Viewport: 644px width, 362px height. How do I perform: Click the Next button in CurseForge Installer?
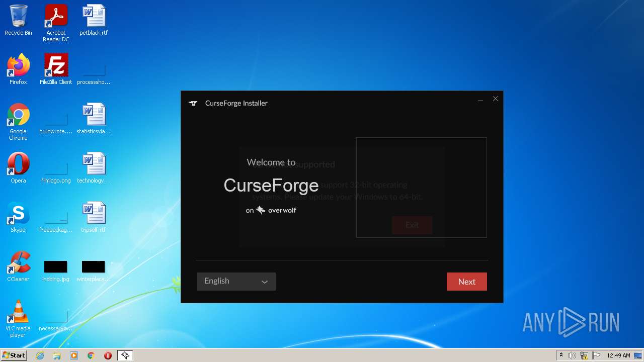tap(466, 282)
